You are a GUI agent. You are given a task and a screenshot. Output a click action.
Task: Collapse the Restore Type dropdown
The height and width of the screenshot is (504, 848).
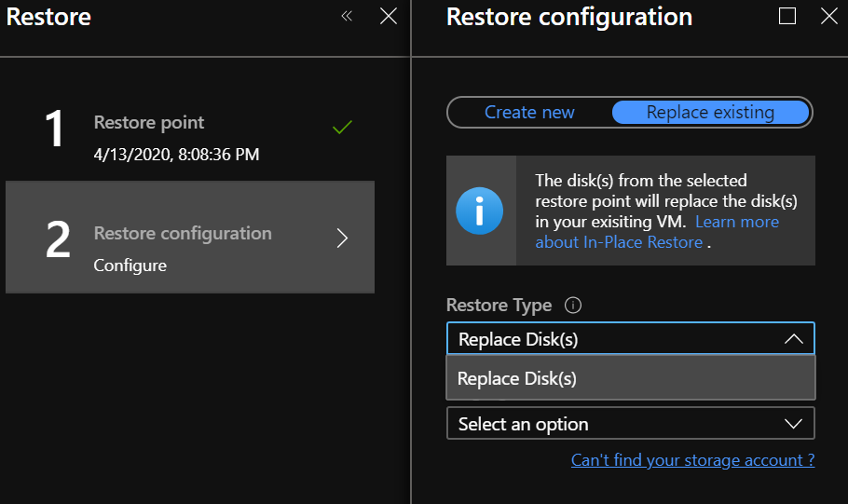793,339
